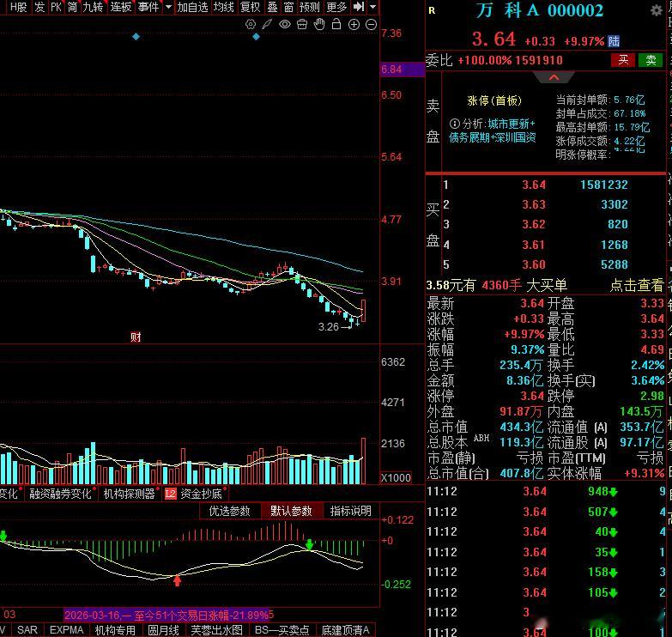
Task: Click the 6.84 purple price label on axis
Action: (x=402, y=69)
